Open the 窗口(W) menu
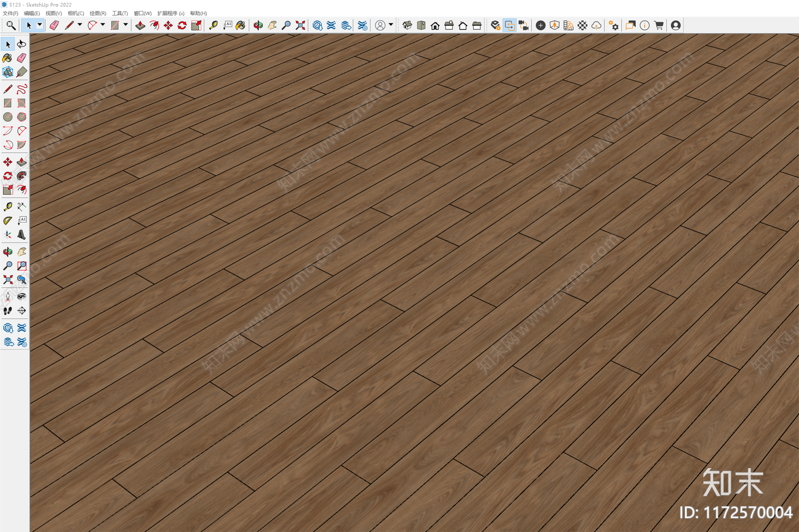The width and height of the screenshot is (799, 532). (x=143, y=13)
